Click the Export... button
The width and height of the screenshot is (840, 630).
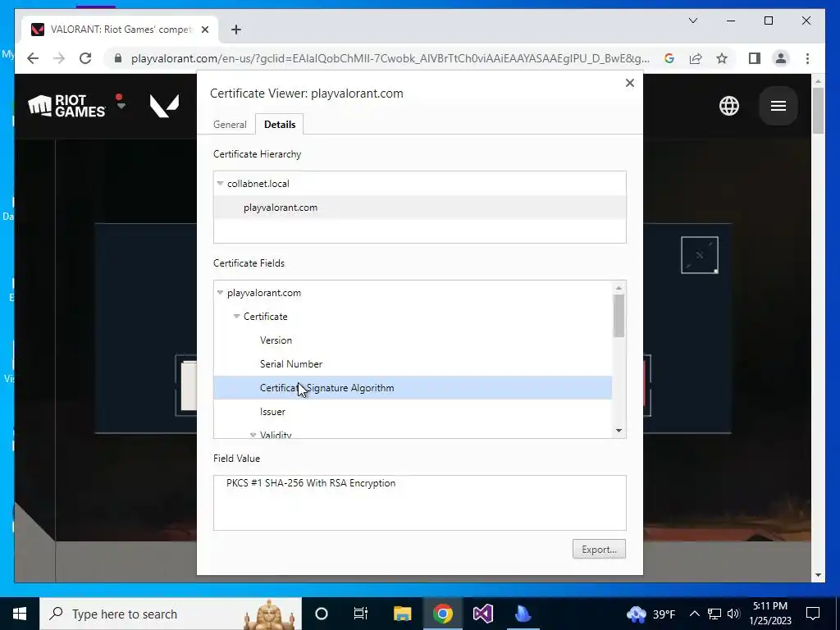(599, 549)
